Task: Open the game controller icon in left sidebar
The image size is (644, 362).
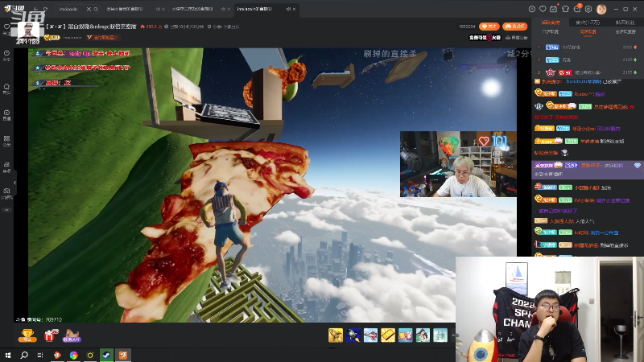Action: tap(6, 191)
